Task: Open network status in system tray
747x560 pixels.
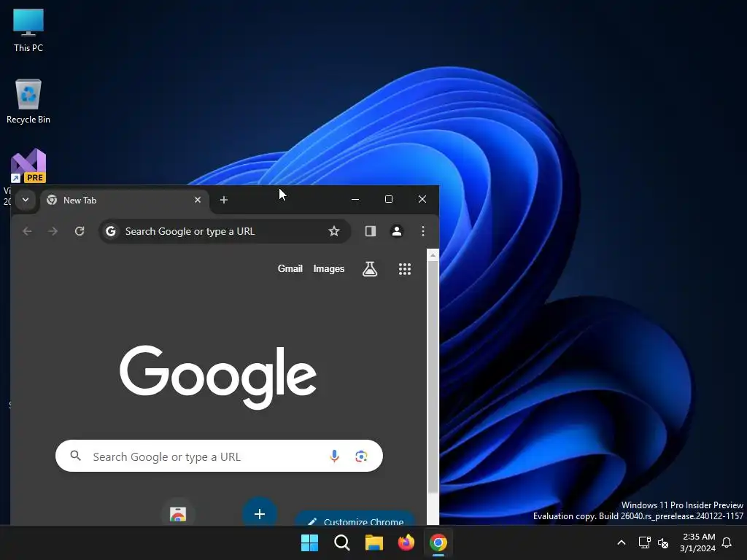Action: (645, 542)
